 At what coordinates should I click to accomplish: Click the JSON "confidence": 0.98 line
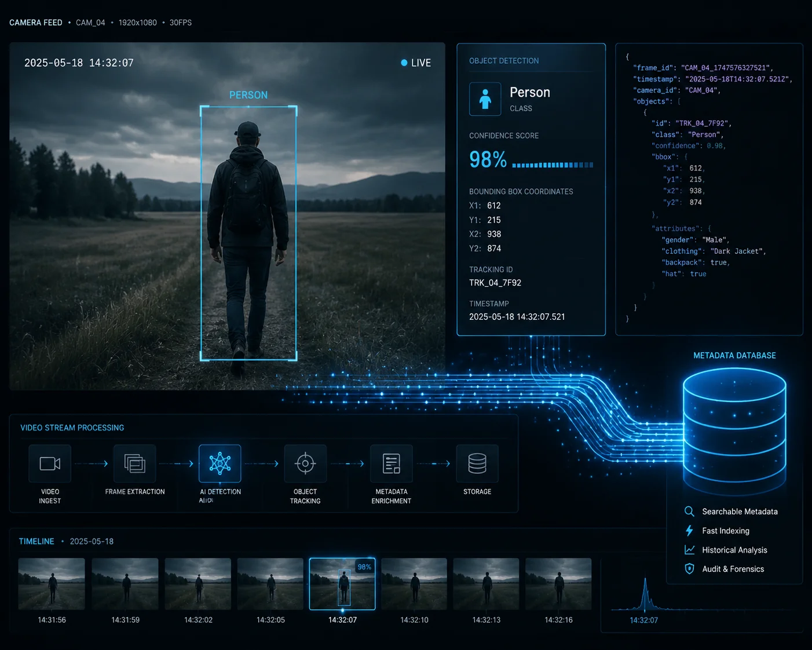(689, 146)
